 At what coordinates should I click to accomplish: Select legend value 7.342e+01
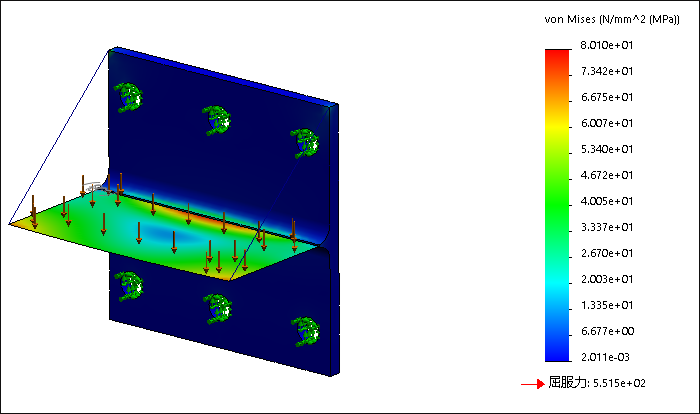[x=607, y=71]
